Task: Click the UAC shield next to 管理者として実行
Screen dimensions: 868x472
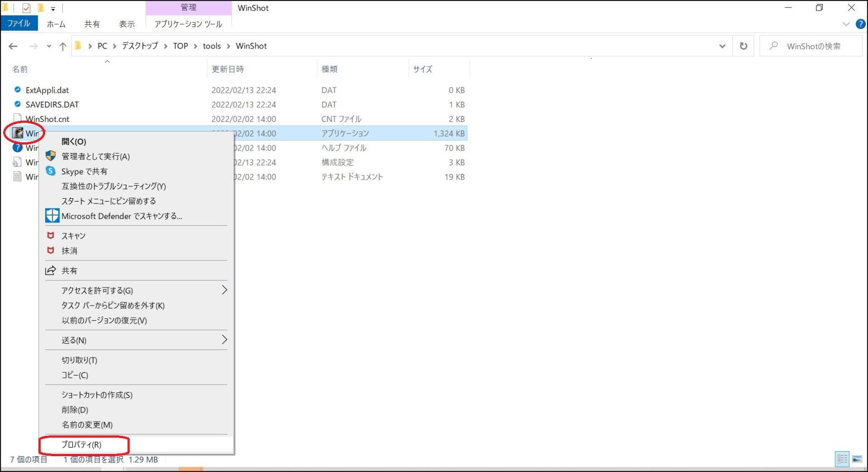Action: 51,156
